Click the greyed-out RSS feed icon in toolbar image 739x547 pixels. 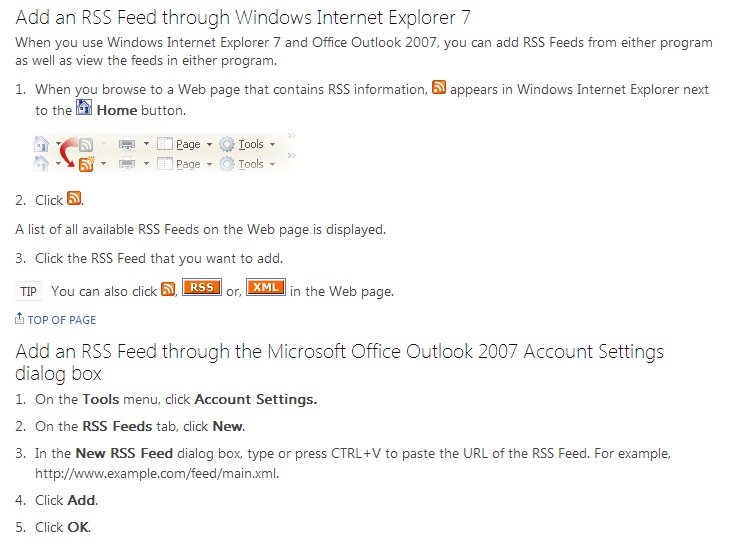[86, 145]
